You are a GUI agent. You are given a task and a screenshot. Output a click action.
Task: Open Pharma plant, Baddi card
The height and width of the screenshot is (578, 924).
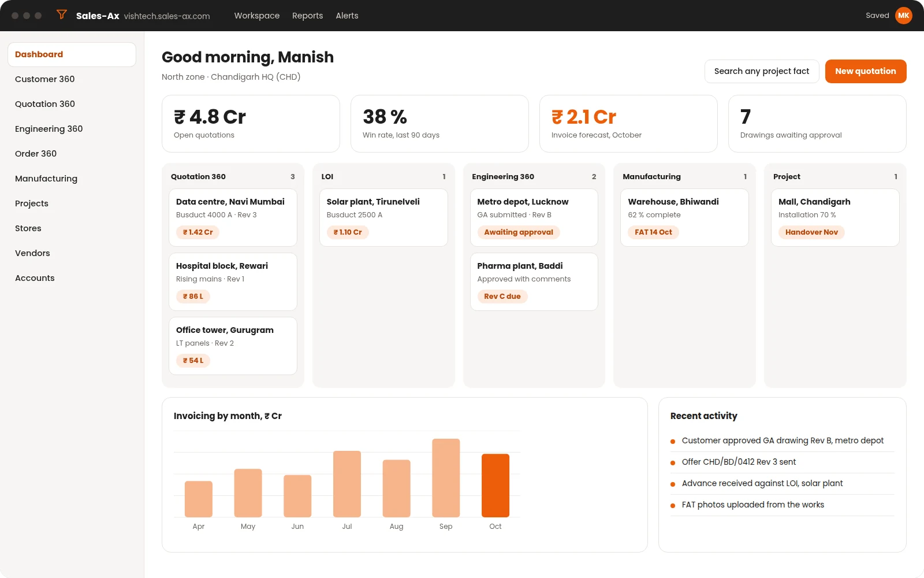click(534, 282)
